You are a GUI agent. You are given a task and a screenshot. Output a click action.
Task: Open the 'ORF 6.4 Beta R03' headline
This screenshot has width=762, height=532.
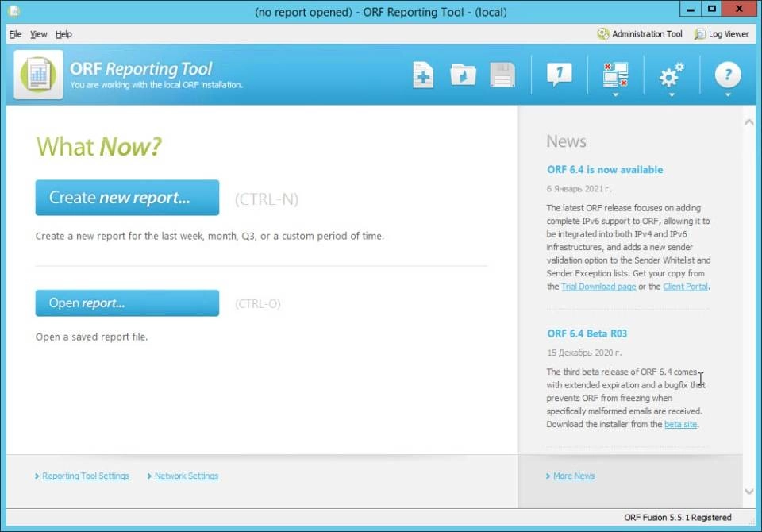(587, 333)
